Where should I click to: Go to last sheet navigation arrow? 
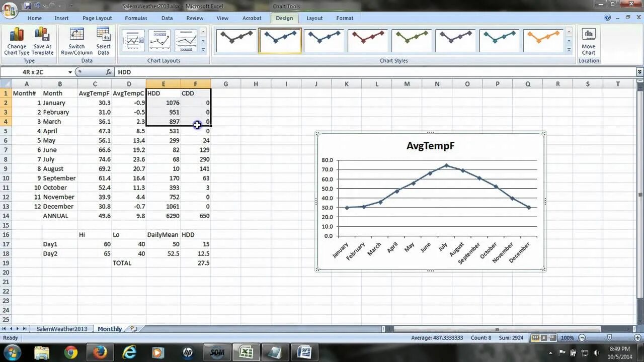click(25, 329)
